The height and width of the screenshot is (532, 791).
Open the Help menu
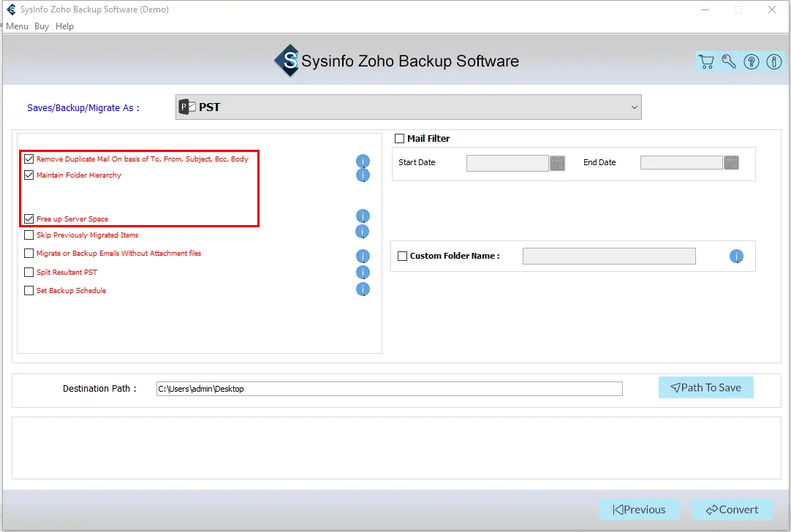coord(64,26)
